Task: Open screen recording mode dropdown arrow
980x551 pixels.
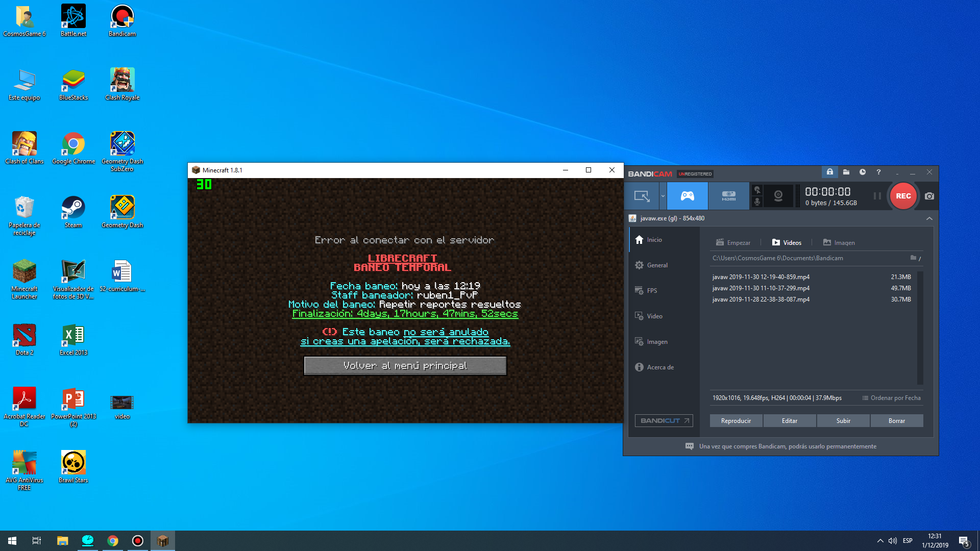Action: tap(663, 196)
